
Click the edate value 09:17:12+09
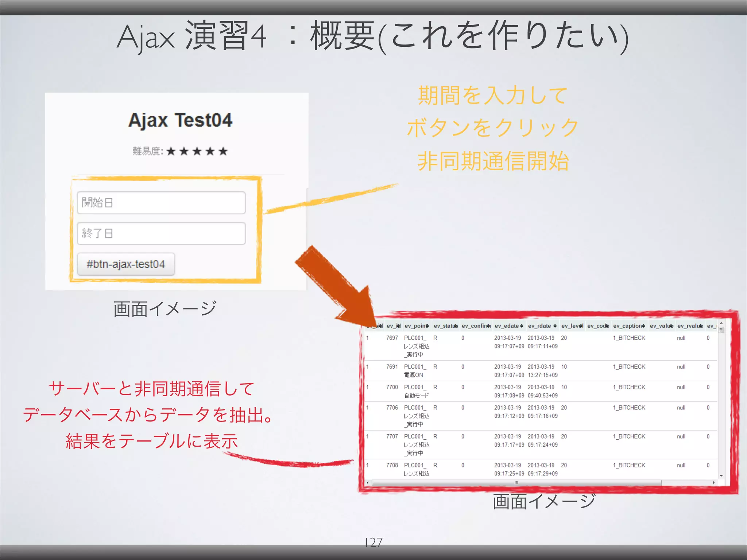coord(509,416)
